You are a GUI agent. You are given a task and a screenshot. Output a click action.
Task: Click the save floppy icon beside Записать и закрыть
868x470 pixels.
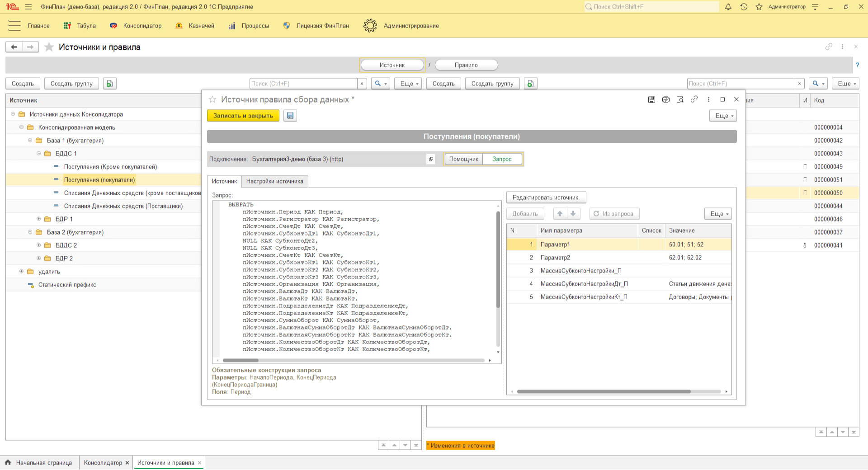point(290,116)
